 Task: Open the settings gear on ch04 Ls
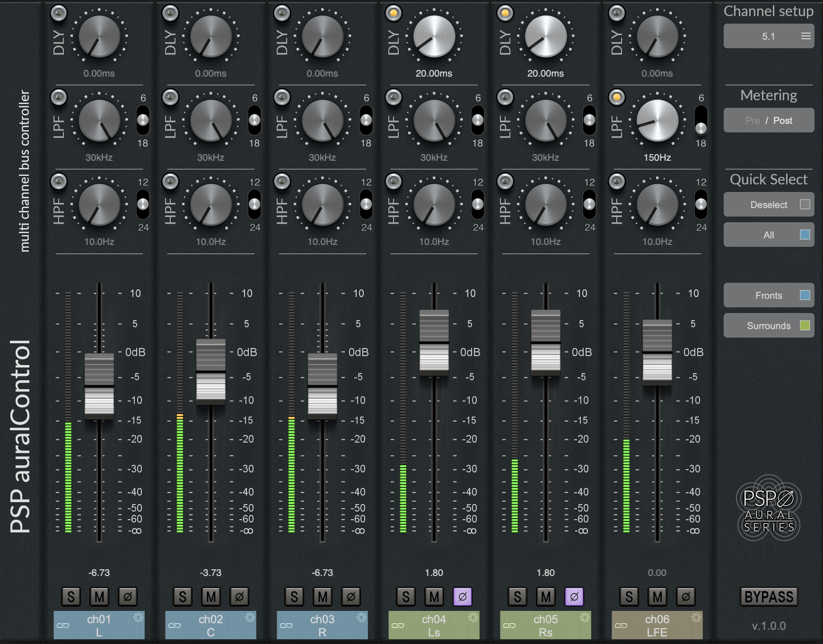pos(473,617)
